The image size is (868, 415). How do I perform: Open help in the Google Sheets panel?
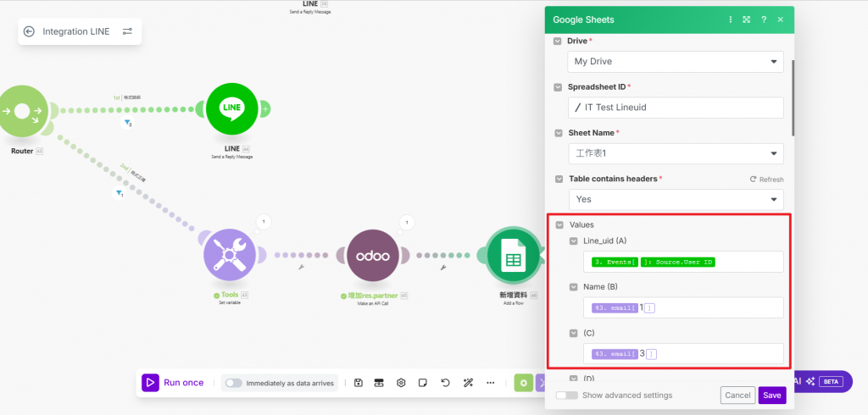(764, 19)
